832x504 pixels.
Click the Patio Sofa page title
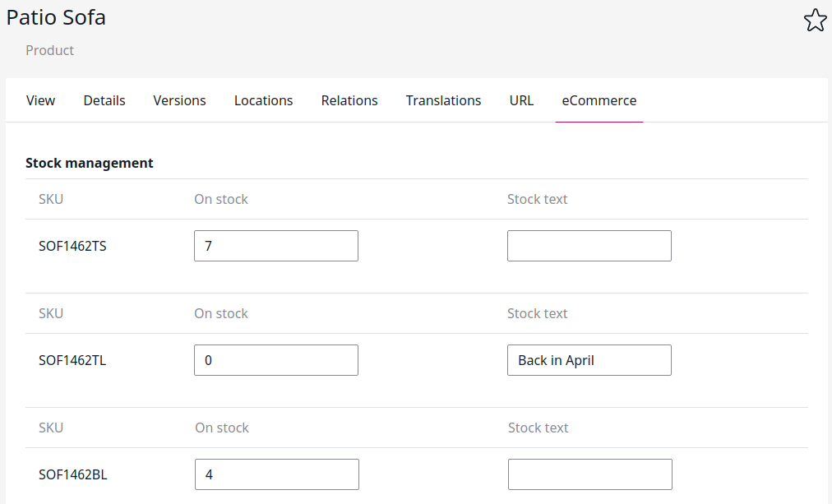point(56,17)
